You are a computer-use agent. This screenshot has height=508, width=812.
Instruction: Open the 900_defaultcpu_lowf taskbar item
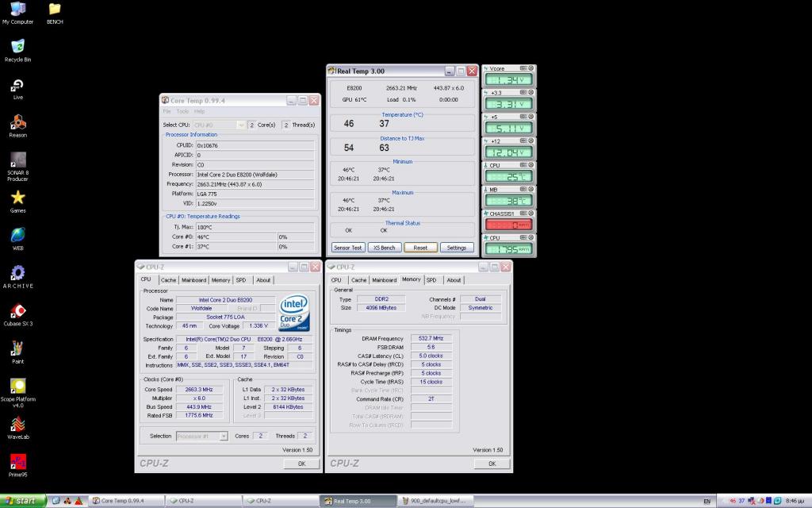(437, 501)
